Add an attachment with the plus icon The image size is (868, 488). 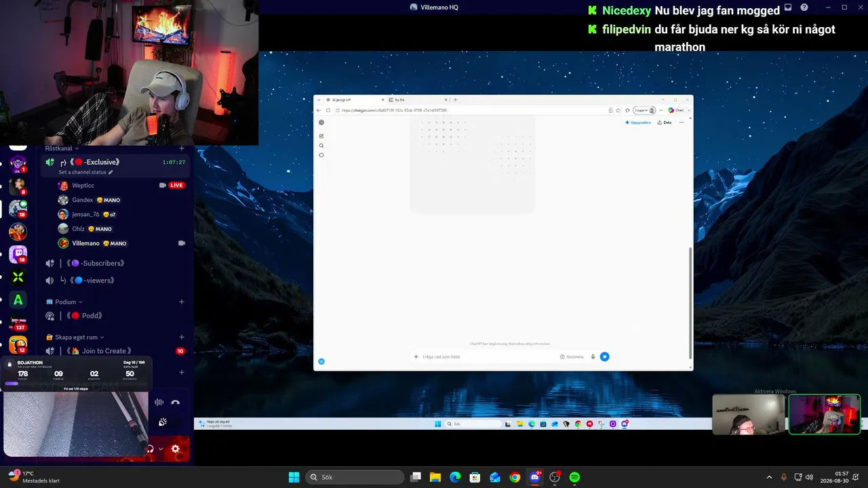416,357
